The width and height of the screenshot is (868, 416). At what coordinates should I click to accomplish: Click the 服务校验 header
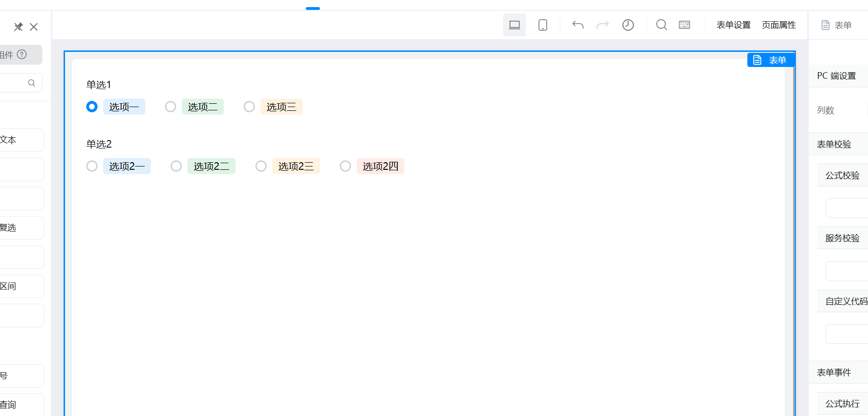click(843, 238)
